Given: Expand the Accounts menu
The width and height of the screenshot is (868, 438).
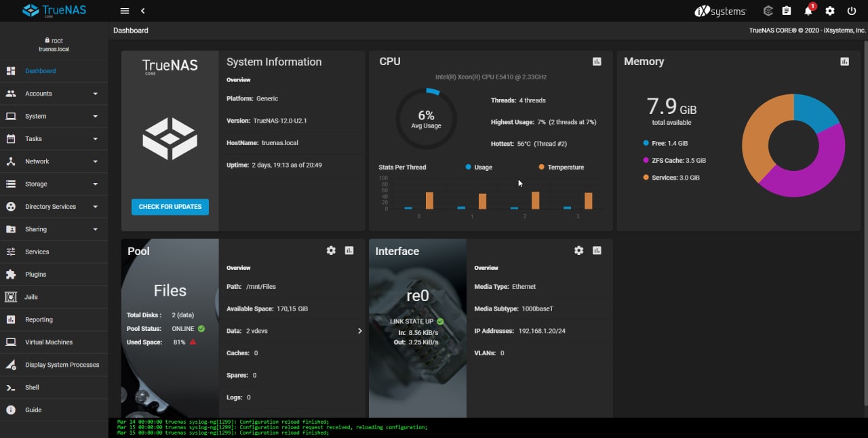Looking at the screenshot, I should [54, 94].
